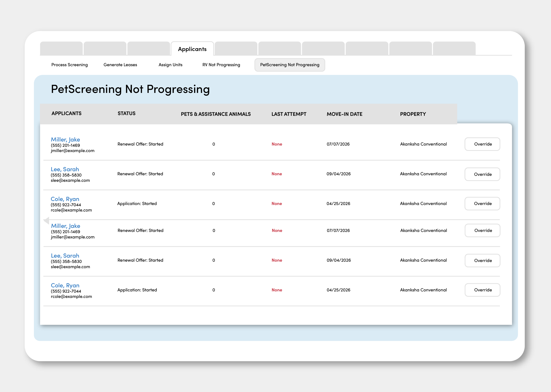Select PetScreening Not Progressing sub-tab
The width and height of the screenshot is (551, 392).
pos(290,65)
